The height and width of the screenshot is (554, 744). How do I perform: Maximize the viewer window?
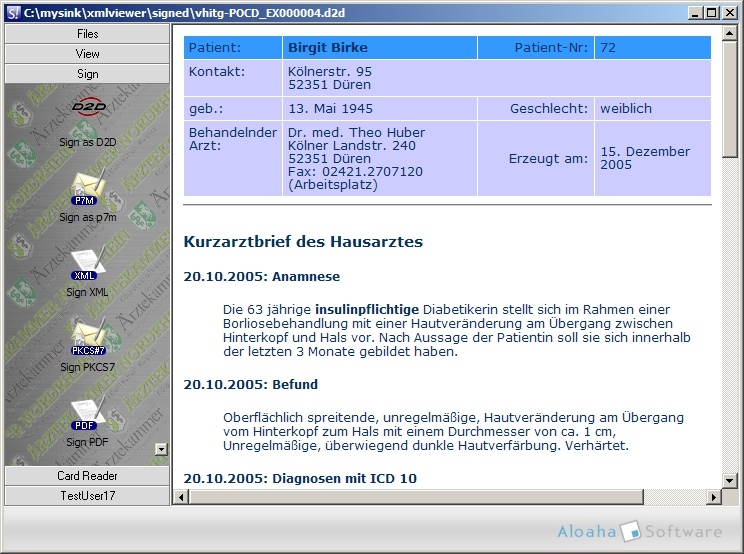pos(711,12)
